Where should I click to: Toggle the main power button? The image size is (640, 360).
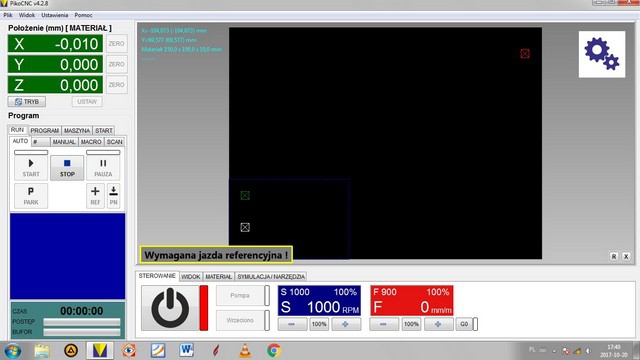pos(170,308)
